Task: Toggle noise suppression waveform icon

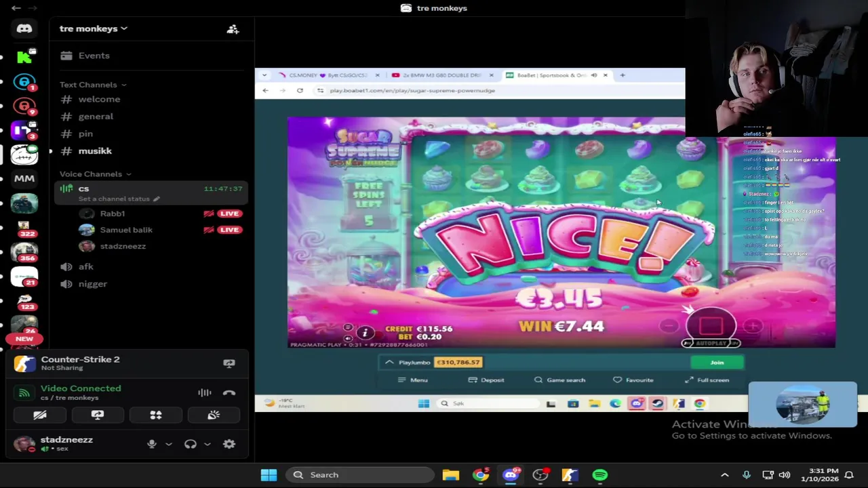Action: [x=204, y=392]
